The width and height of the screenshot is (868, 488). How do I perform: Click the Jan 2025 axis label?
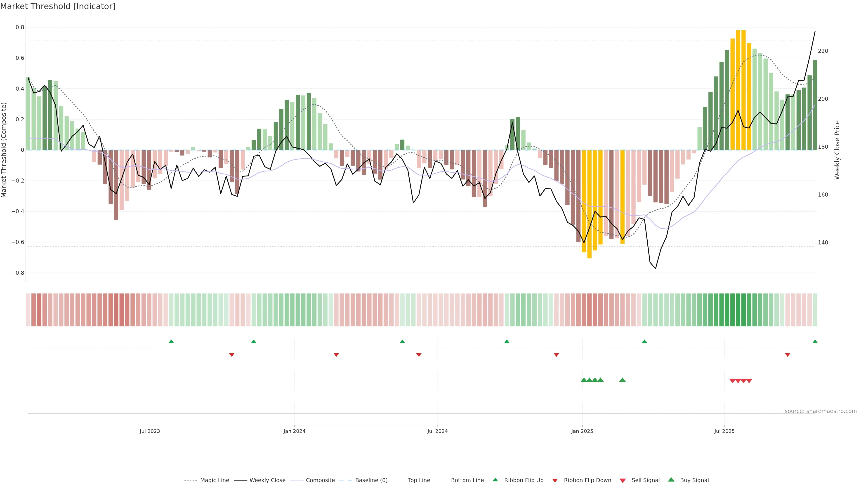click(582, 431)
